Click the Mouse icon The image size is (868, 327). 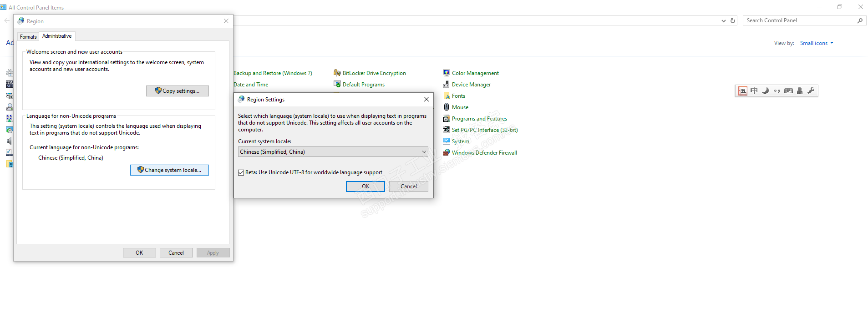tap(447, 107)
